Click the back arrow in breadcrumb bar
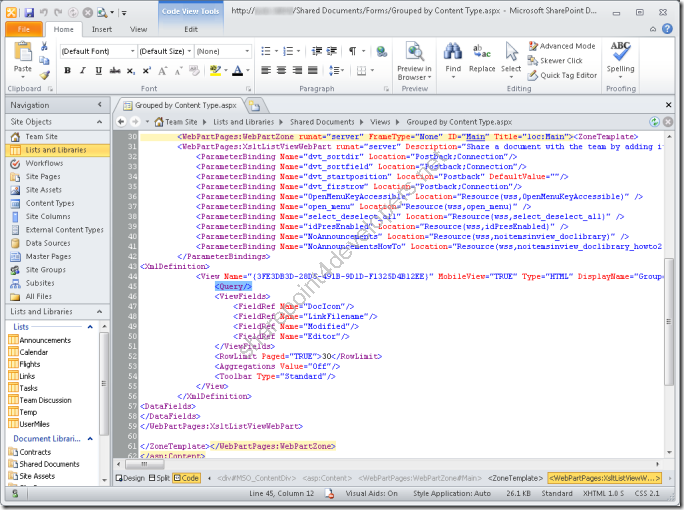Screen dimensions: 684x510 121,122
